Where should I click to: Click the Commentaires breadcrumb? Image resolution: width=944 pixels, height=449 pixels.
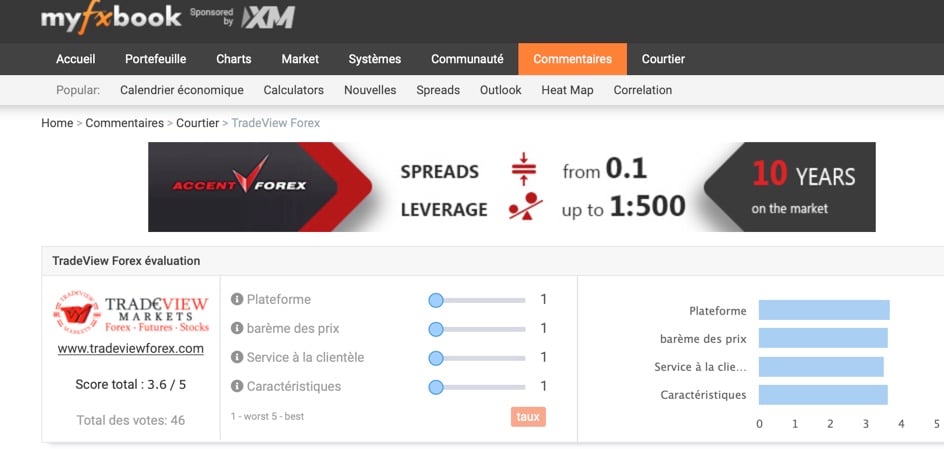tap(125, 123)
